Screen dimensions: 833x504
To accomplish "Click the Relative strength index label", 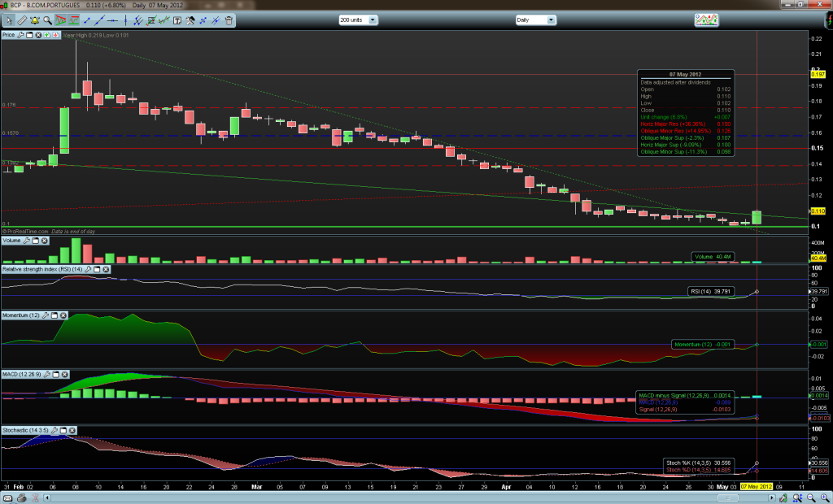I will [x=41, y=268].
